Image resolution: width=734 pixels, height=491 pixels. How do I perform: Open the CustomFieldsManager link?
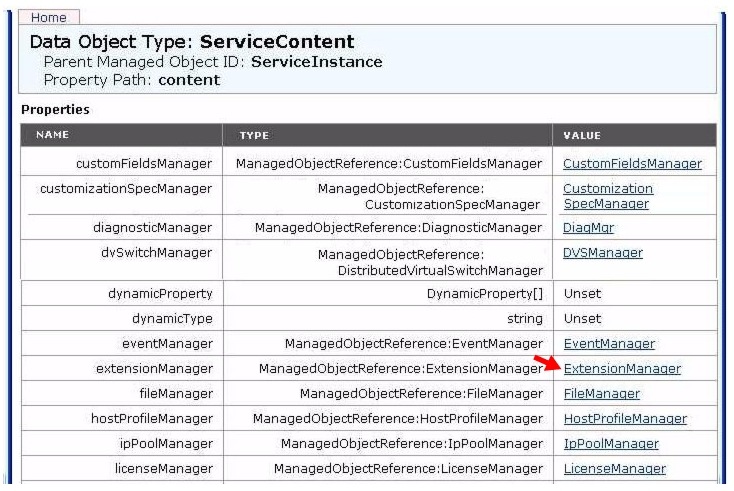click(632, 163)
